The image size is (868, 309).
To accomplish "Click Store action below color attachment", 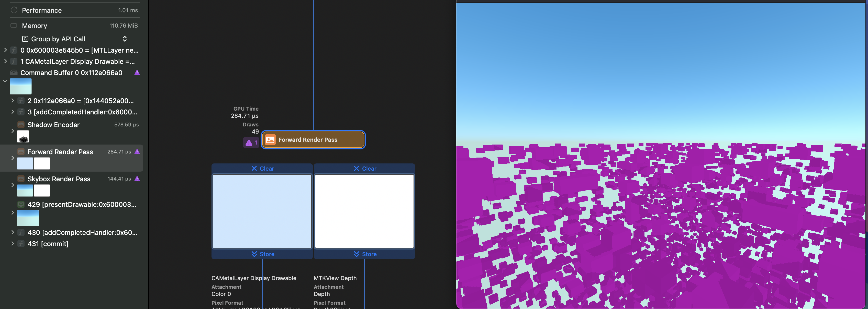I will tap(262, 254).
